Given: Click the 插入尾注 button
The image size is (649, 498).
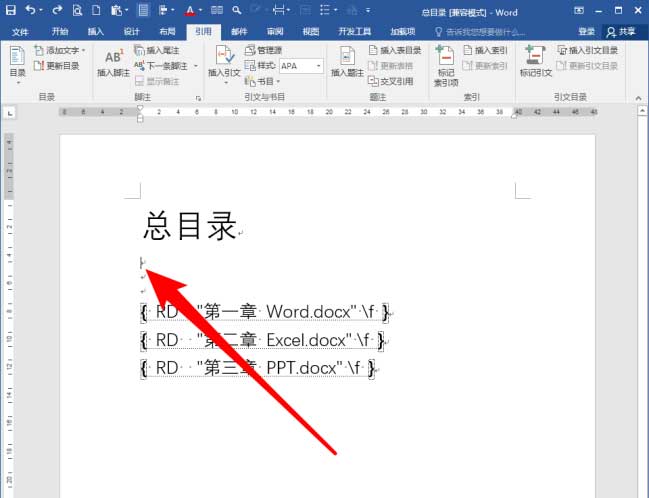Looking at the screenshot, I should pyautogui.click(x=157, y=51).
